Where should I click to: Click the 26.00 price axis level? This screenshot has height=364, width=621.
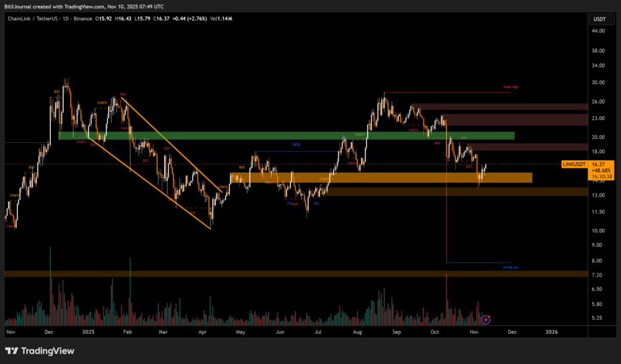(x=598, y=101)
